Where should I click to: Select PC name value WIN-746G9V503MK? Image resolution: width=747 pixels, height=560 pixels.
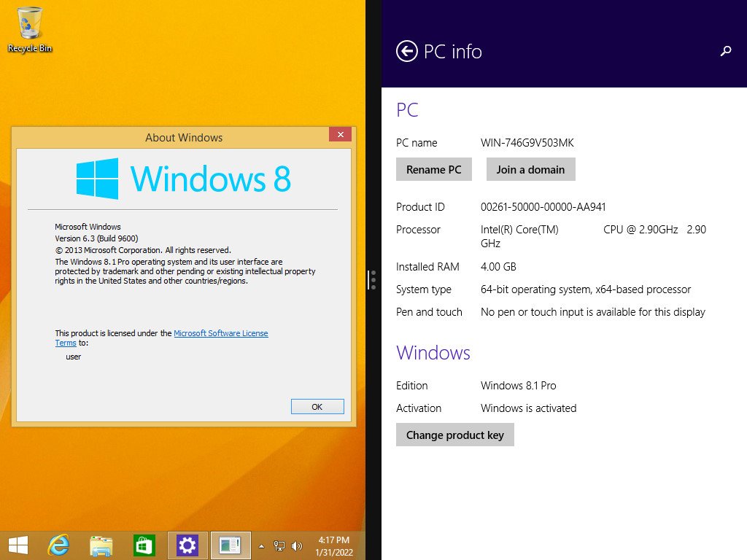527,143
